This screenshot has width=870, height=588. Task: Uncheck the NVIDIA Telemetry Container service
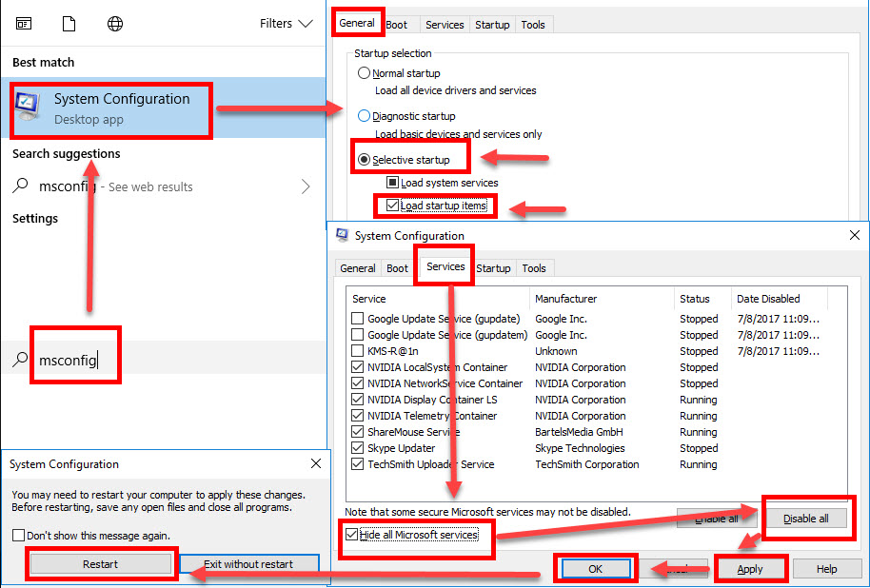(x=355, y=416)
